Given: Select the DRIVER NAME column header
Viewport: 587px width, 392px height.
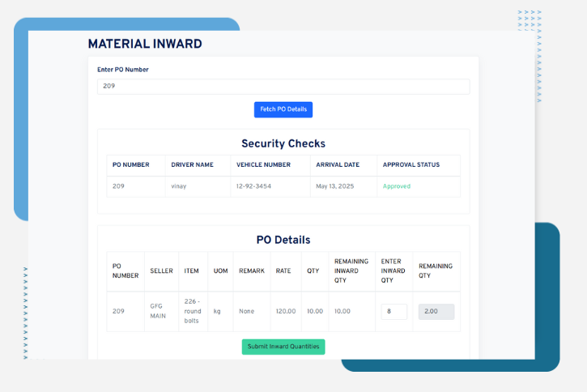Looking at the screenshot, I should pos(192,164).
